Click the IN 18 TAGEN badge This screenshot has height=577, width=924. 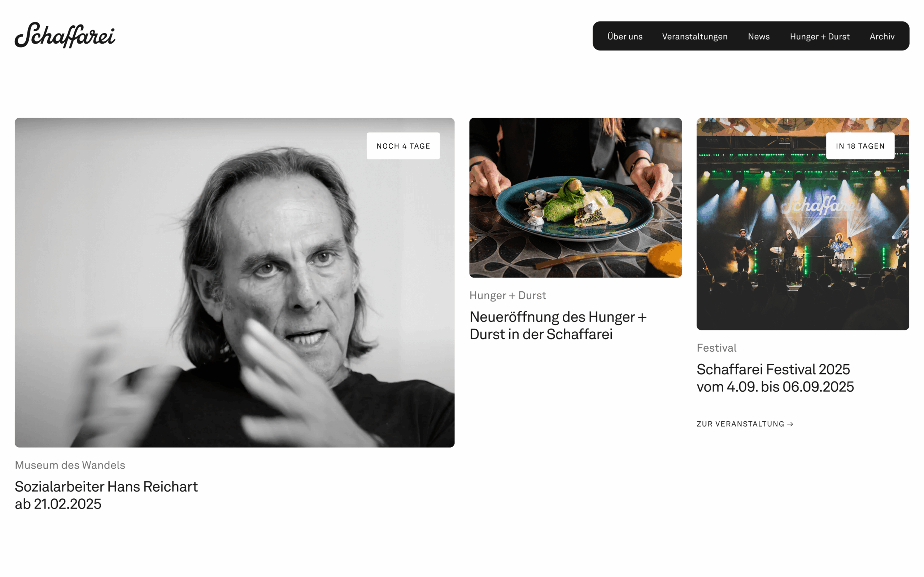pos(860,146)
